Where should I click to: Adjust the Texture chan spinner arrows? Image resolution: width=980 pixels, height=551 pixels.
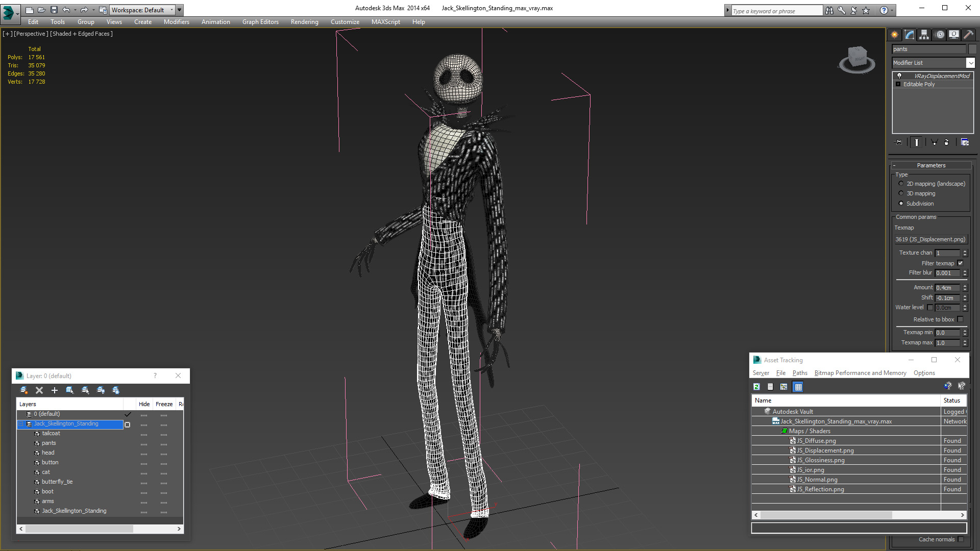click(x=965, y=253)
